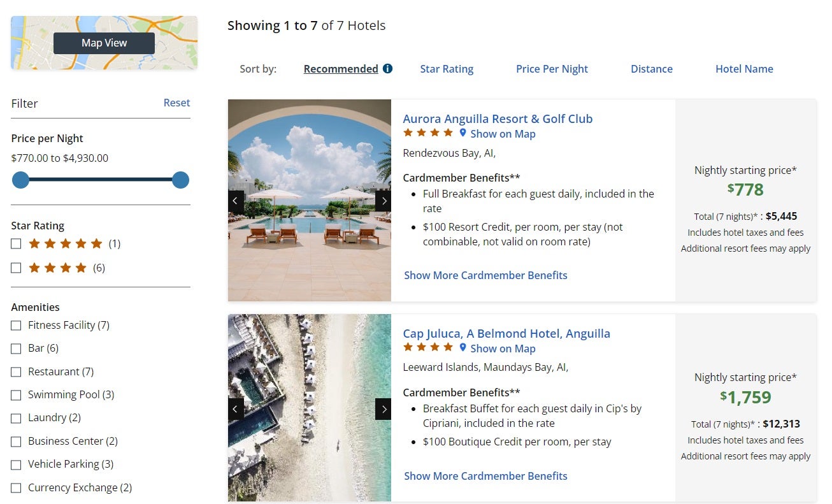This screenshot has width=832, height=504.
Task: Show previous photo of Aurora Anguilla Resort
Action: pos(236,201)
